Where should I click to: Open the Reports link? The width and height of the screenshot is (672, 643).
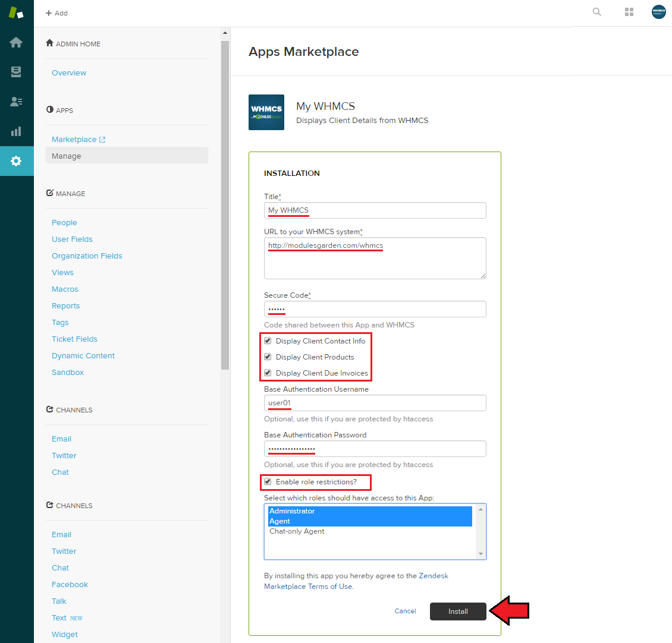[x=65, y=306]
